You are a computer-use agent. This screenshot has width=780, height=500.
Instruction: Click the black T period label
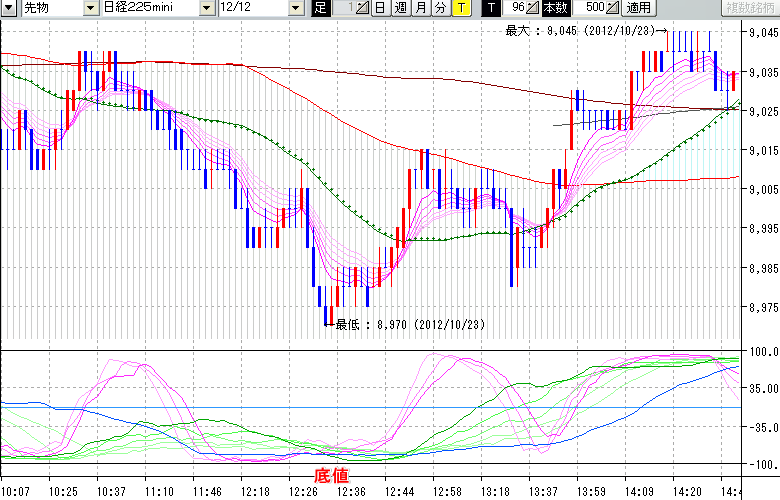(490, 8)
